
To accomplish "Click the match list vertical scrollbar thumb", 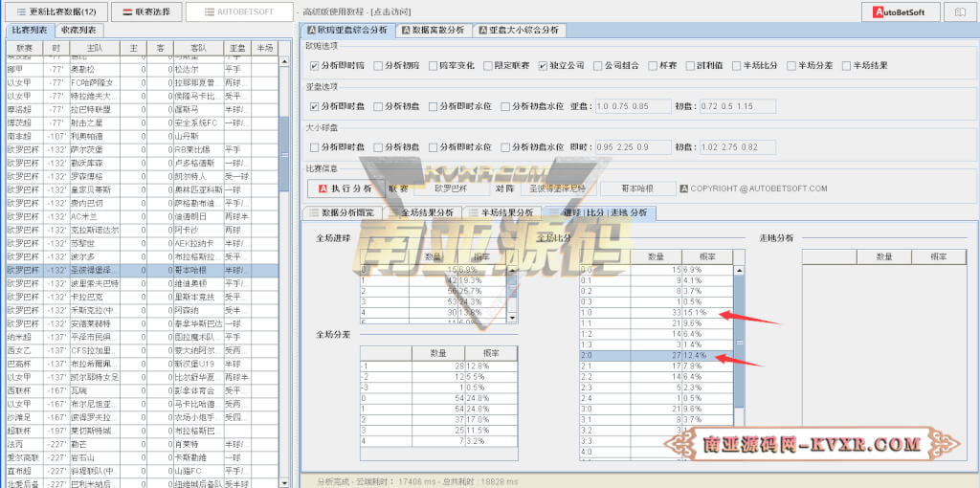I will 284,154.
